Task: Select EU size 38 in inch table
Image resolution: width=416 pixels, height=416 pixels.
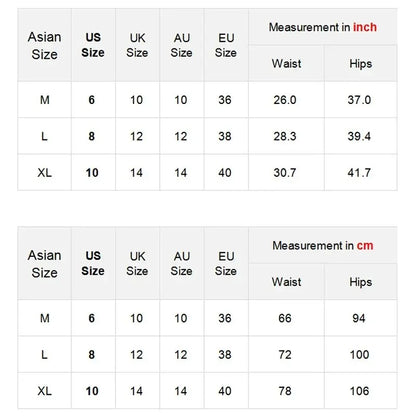Action: tap(225, 136)
